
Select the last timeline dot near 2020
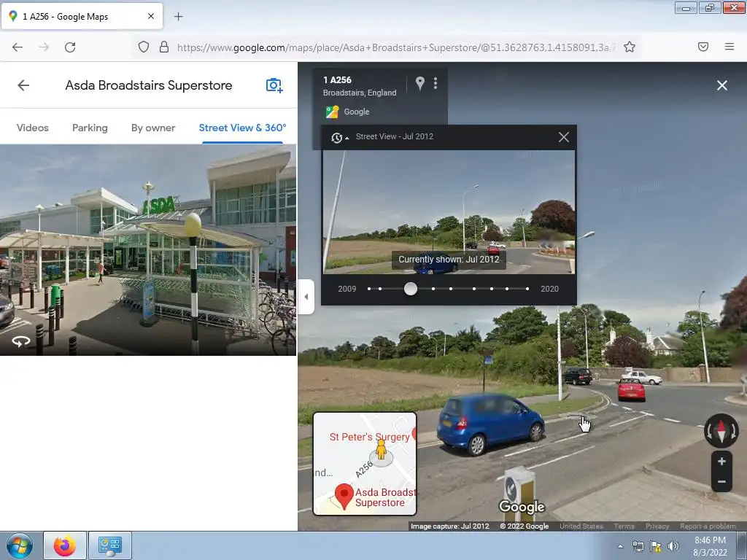[x=527, y=289]
